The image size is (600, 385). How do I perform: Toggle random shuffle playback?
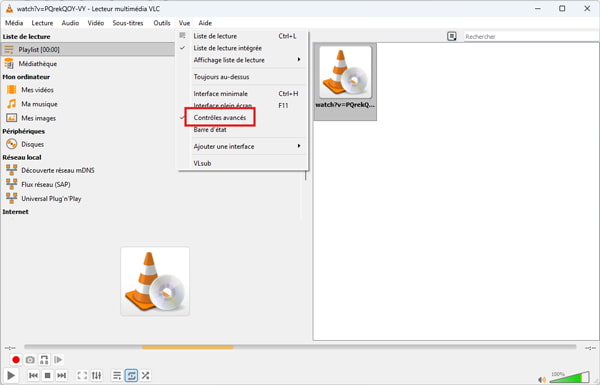(145, 375)
